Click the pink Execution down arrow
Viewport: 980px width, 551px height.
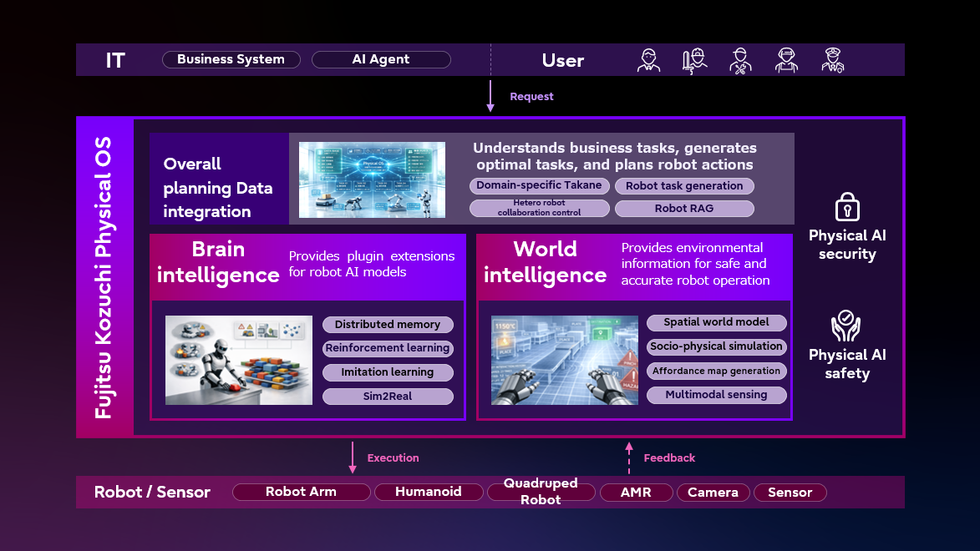pos(353,457)
